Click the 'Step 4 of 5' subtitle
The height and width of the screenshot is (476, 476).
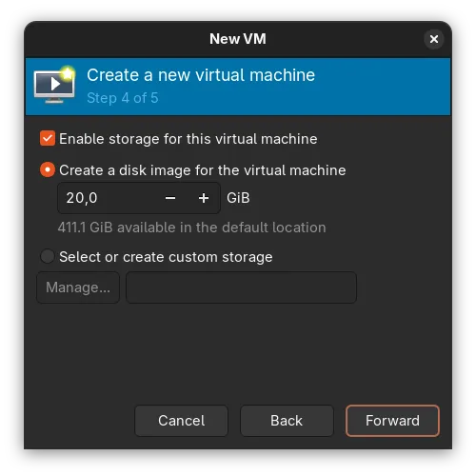coord(123,98)
